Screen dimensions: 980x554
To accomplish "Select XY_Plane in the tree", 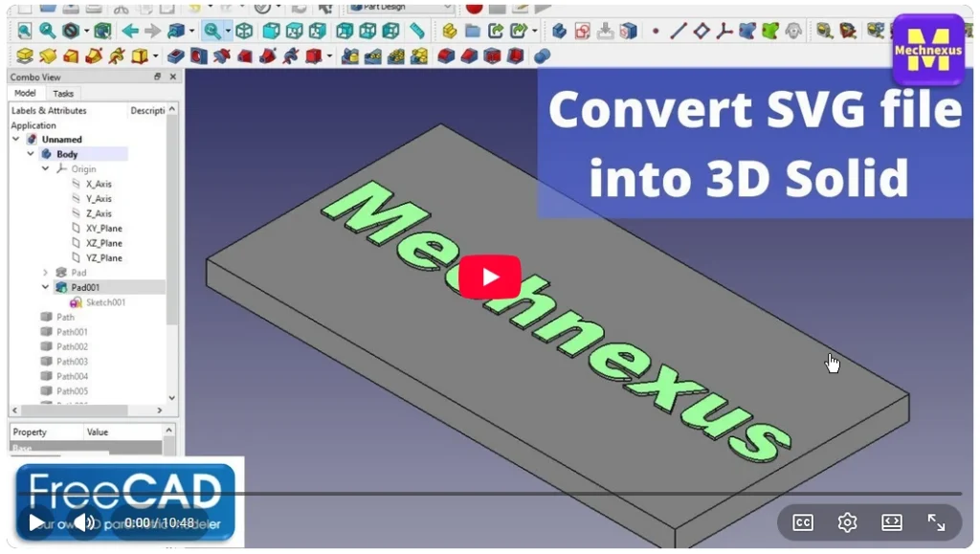I will click(103, 228).
